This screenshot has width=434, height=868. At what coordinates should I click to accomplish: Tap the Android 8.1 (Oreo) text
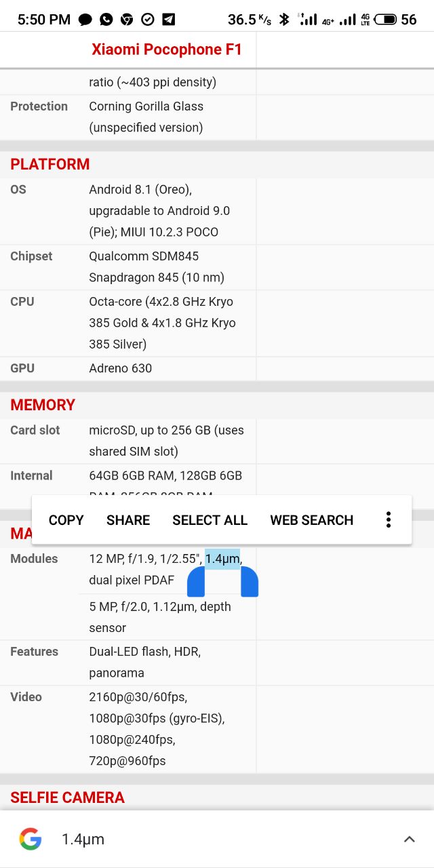pyautogui.click(x=140, y=189)
